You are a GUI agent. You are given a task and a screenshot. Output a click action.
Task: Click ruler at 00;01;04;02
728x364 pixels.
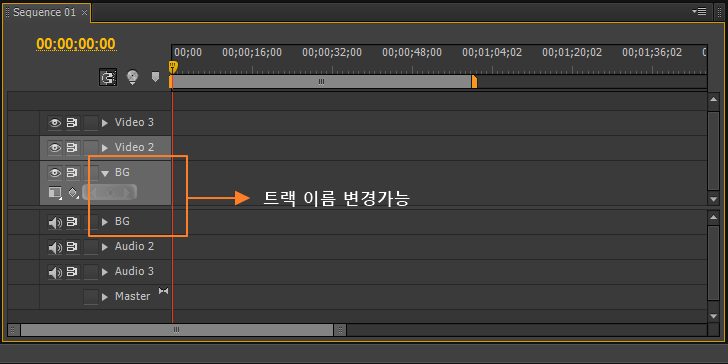point(492,52)
